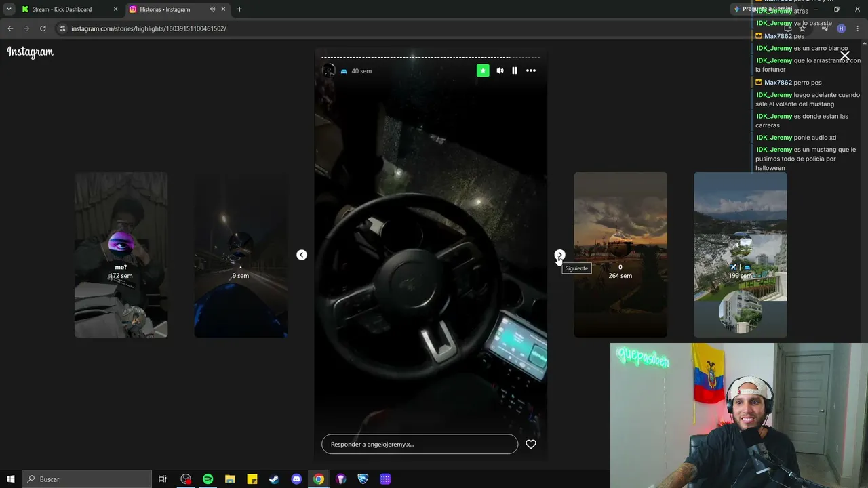868x488 pixels.
Task: Open Task View on the taskbar
Action: pyautogui.click(x=163, y=479)
